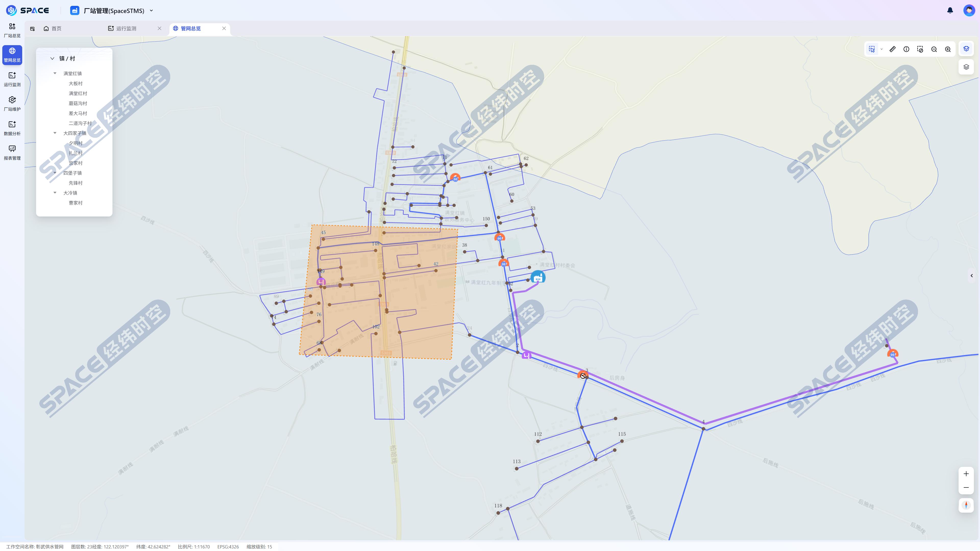Open the user avatar menu
The image size is (980, 551).
tap(969, 10)
